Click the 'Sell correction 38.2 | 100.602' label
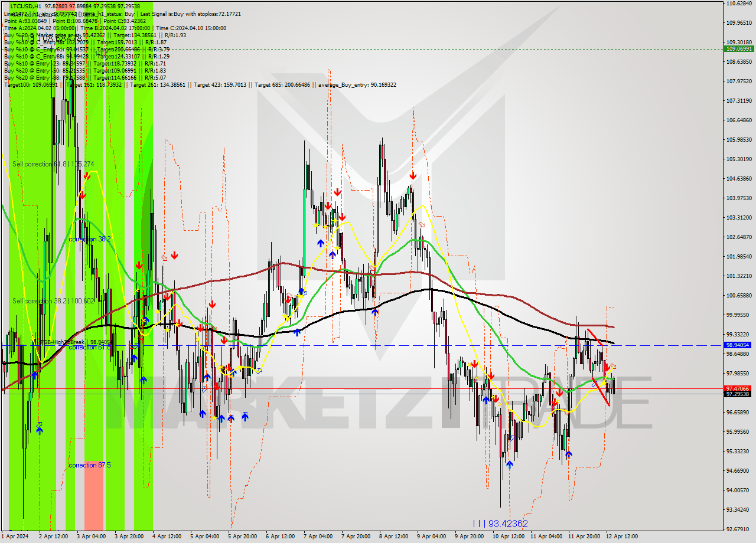756x543 pixels. tap(53, 301)
